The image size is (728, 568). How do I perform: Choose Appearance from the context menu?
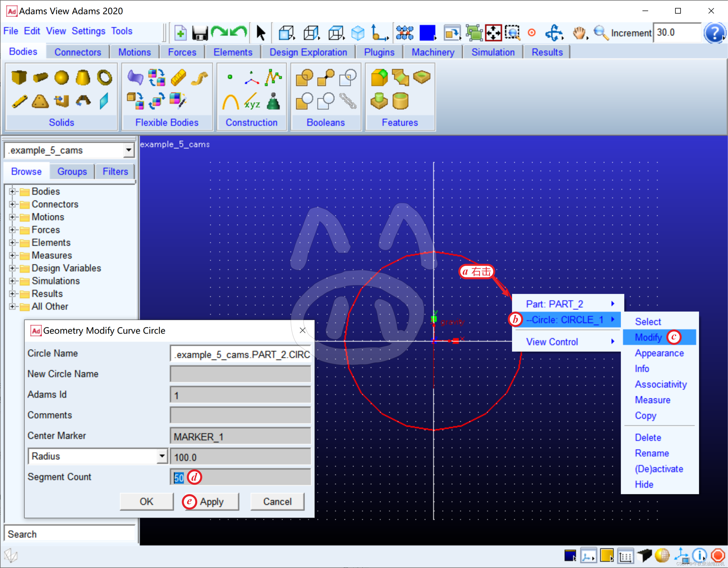659,353
